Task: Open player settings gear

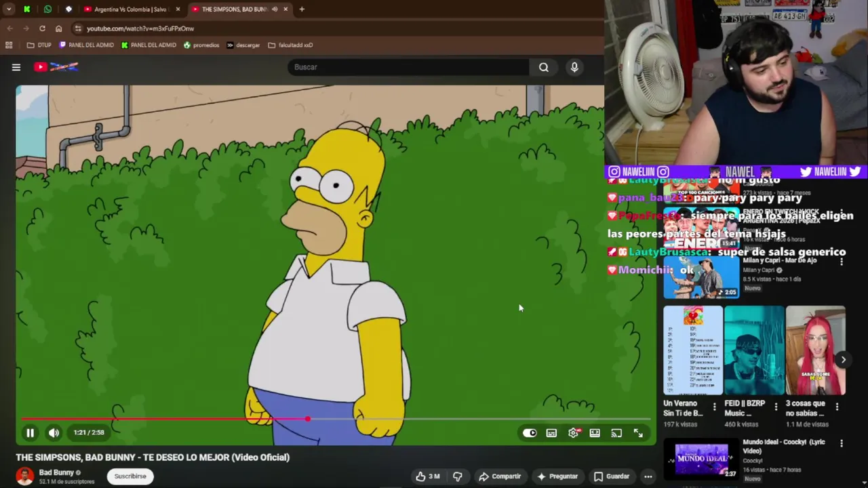Action: click(x=573, y=433)
